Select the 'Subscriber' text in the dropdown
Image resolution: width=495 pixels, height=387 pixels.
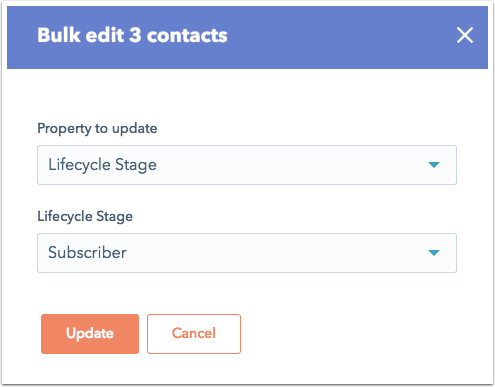pos(87,252)
